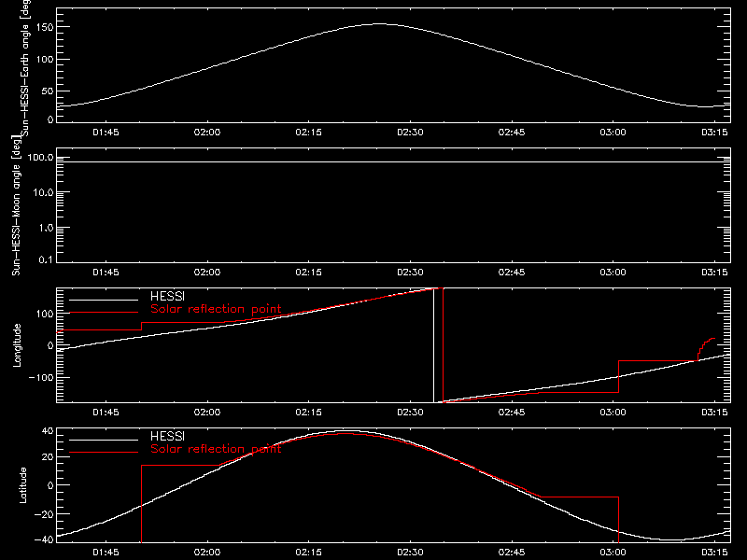Click the white vertical wrap line in Longitude plot
Screen dimensions: 747x560
[x=433, y=345]
